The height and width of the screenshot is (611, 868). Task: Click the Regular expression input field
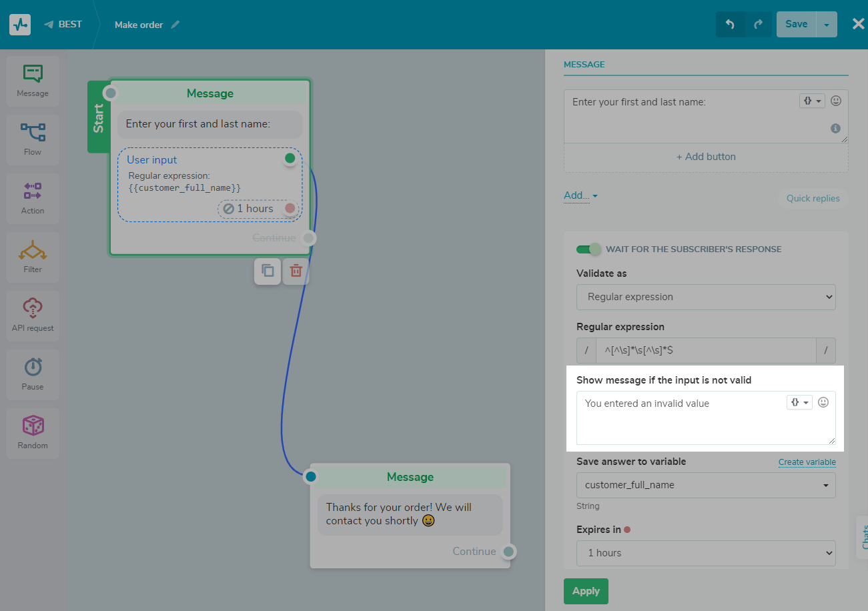(x=706, y=350)
